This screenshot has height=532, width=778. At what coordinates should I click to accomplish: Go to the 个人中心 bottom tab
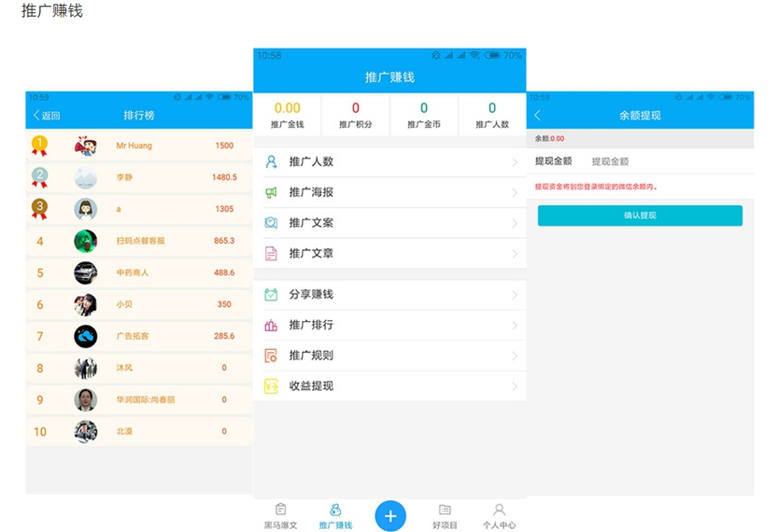coord(499,516)
